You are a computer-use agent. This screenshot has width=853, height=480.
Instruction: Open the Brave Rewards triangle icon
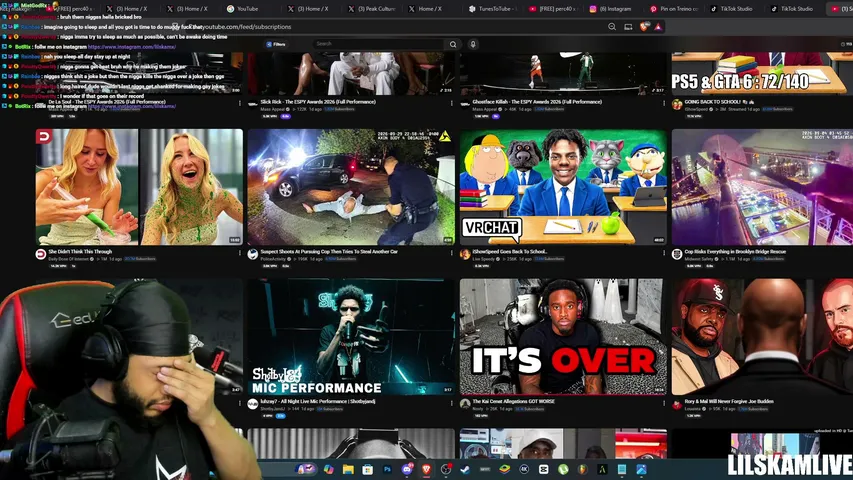click(x=658, y=27)
